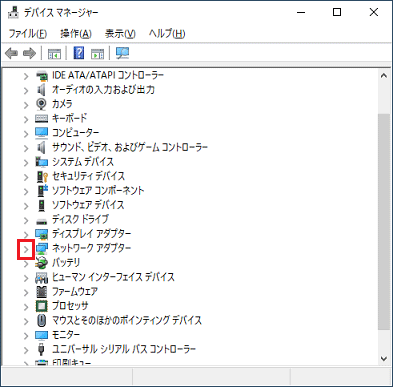Screen dimensions: 393x387
Task: Click the speaker icon of オーディオの入力および出力
Action: click(42, 90)
